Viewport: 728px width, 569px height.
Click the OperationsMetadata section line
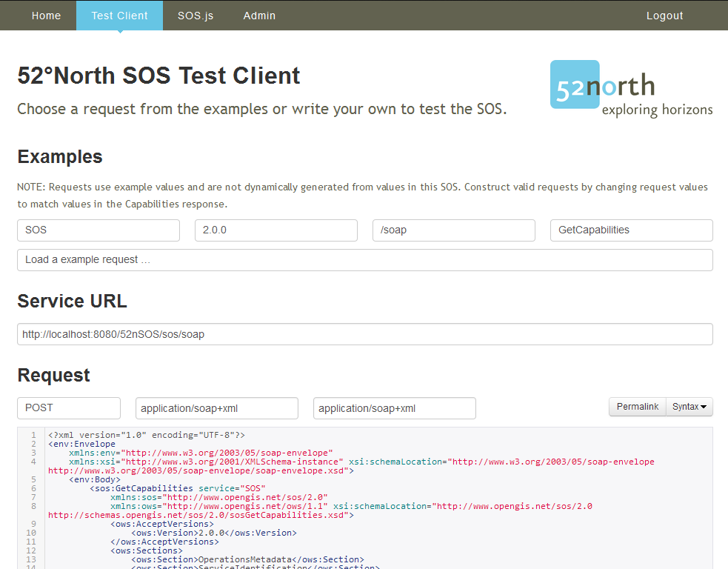(x=247, y=559)
